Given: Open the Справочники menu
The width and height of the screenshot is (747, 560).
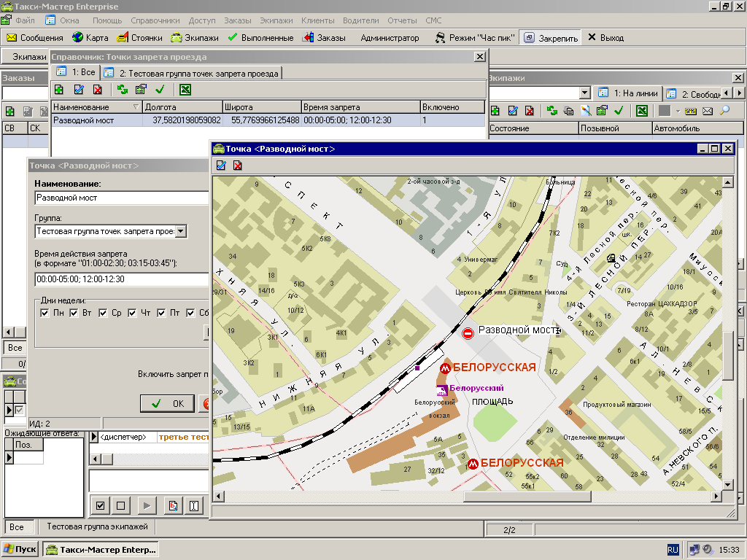Looking at the screenshot, I should coord(155,20).
